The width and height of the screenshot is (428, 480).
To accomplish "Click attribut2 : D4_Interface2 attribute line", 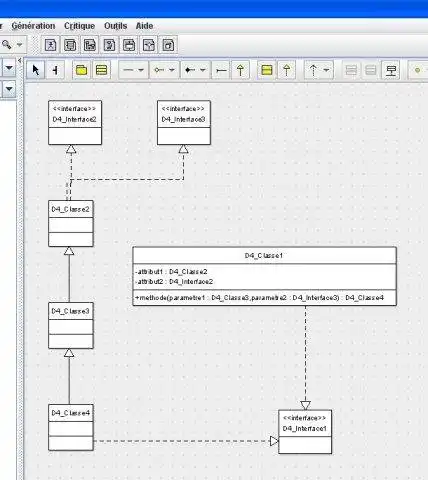I will click(174, 282).
